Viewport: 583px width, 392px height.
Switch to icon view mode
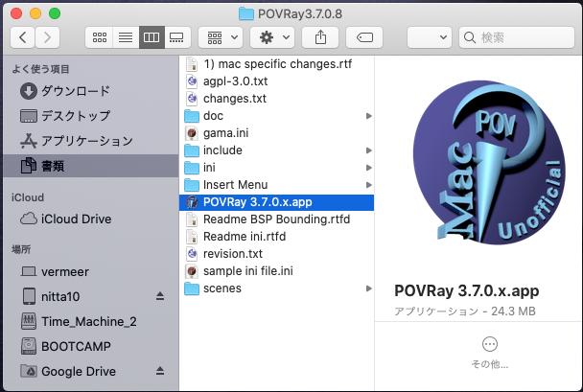(100, 37)
